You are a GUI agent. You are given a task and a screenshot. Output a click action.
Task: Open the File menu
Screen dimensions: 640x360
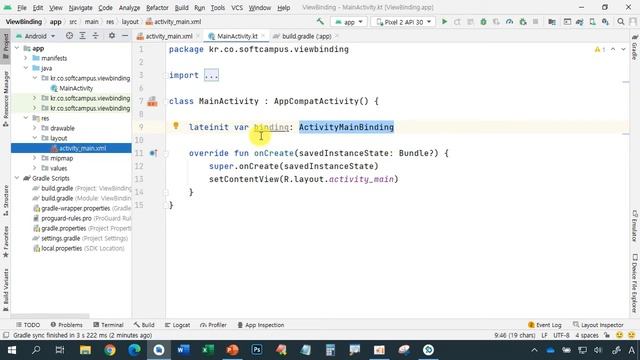click(x=22, y=7)
